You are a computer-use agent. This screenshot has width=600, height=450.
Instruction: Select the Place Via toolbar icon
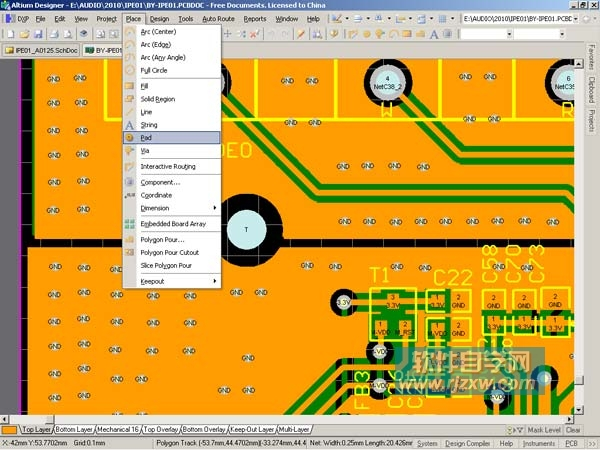click(380, 34)
